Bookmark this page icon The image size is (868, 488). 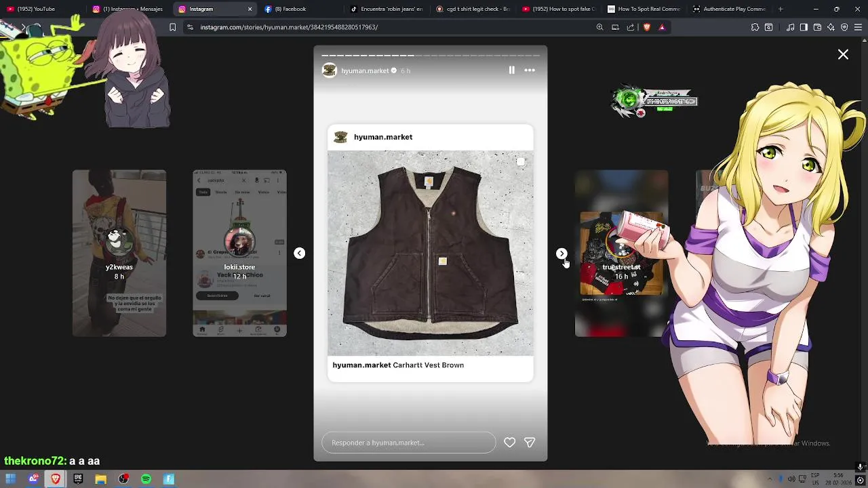point(172,27)
